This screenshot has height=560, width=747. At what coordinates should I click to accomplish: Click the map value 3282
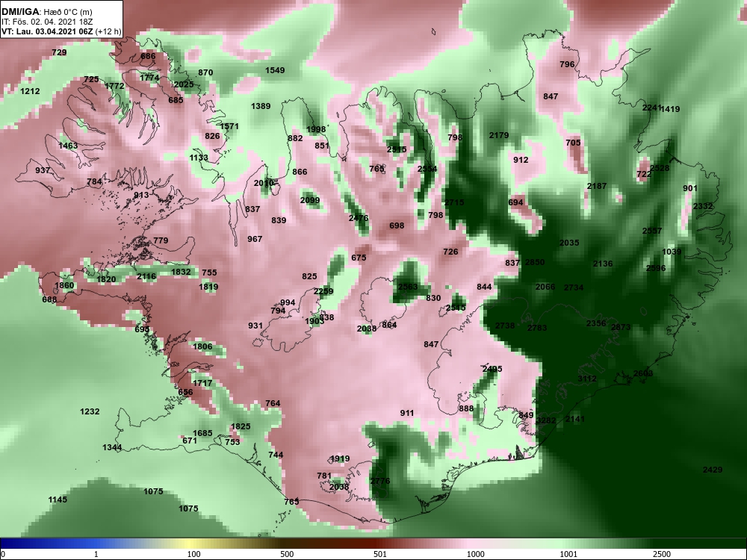click(546, 420)
